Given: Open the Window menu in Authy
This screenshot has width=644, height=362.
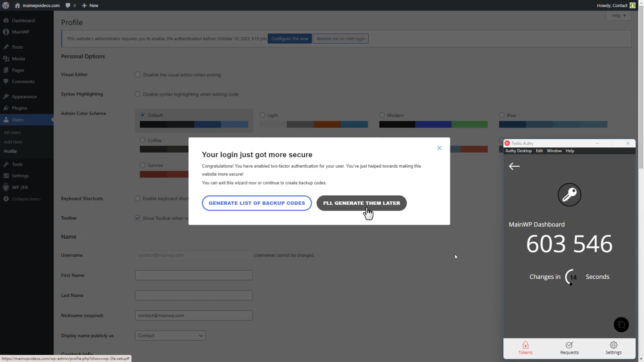Looking at the screenshot, I should (554, 151).
